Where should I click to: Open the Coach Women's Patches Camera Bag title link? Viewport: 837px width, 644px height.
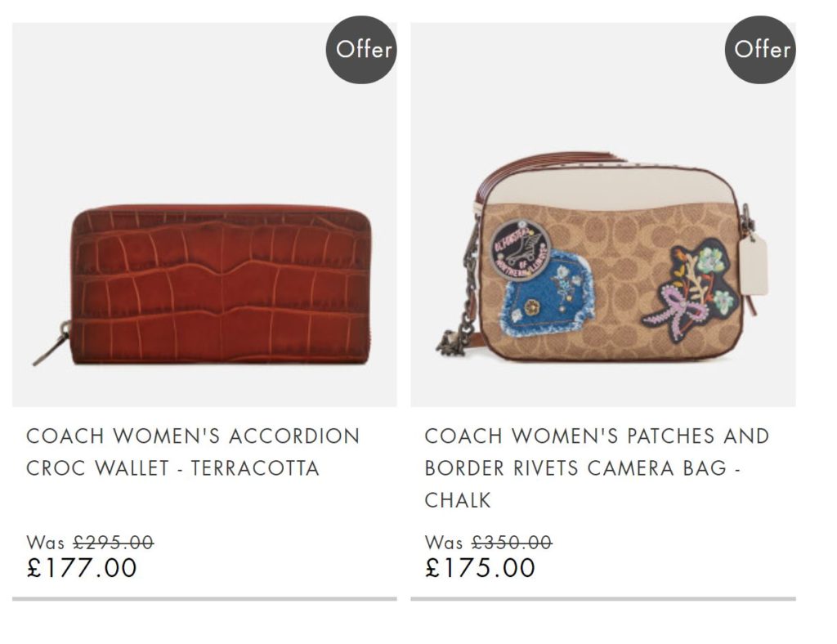tap(597, 468)
